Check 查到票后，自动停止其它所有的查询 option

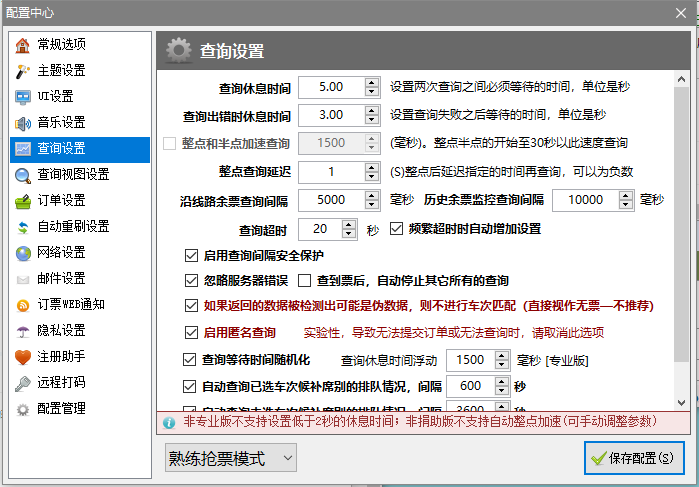coord(304,281)
